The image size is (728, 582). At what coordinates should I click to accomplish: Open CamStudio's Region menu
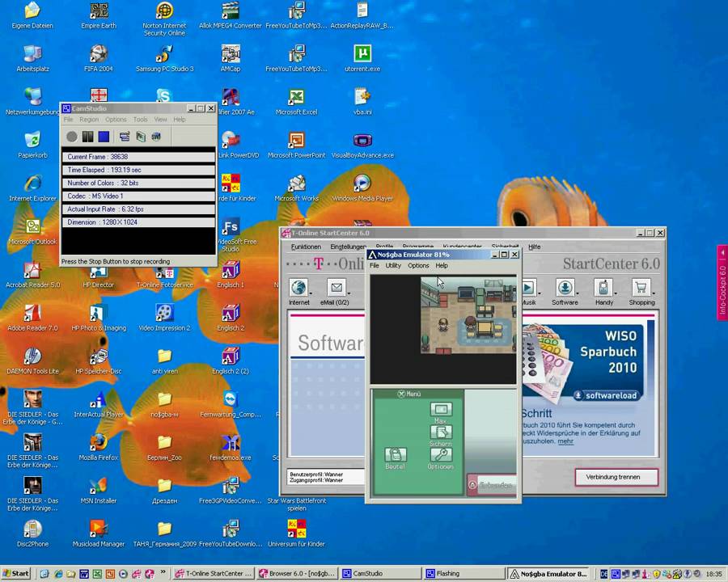pyautogui.click(x=89, y=120)
